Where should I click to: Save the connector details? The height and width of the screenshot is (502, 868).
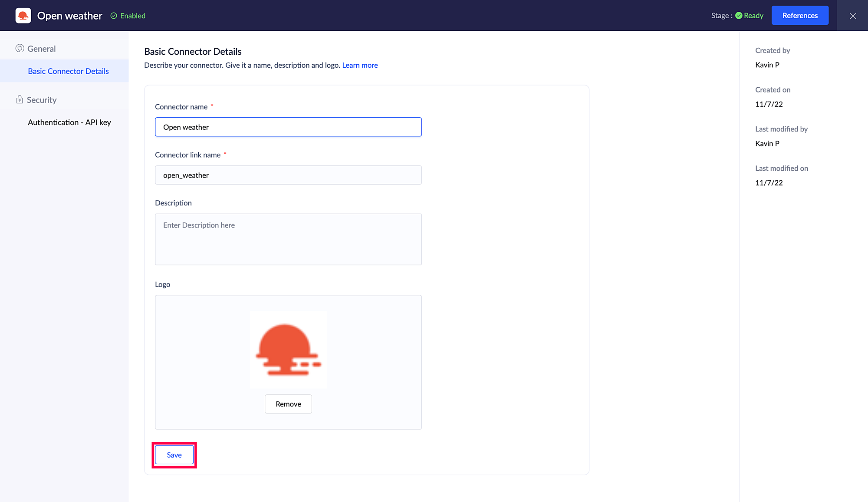[174, 455]
